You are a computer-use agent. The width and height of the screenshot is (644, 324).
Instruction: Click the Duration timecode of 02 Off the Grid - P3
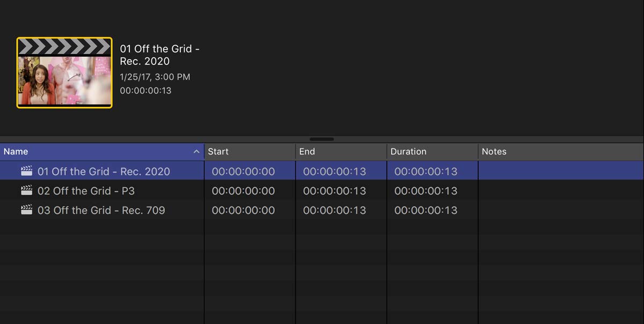(x=426, y=191)
